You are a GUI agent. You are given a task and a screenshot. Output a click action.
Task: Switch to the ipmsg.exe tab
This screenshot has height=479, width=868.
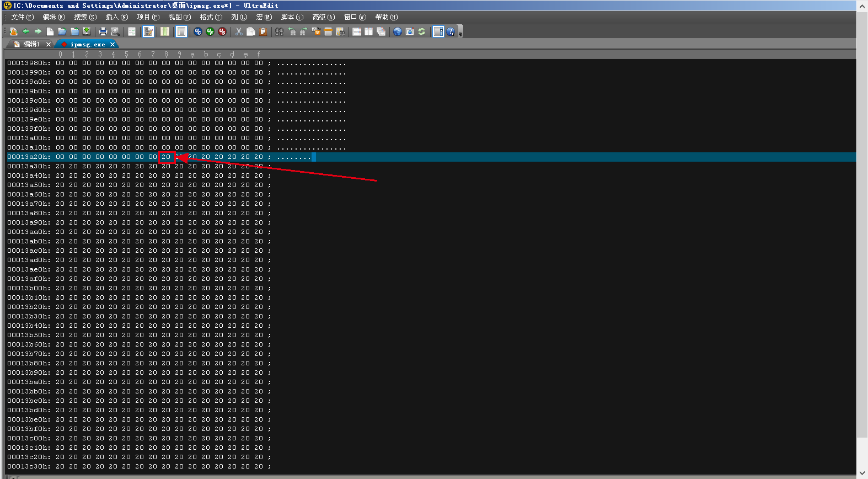click(88, 44)
